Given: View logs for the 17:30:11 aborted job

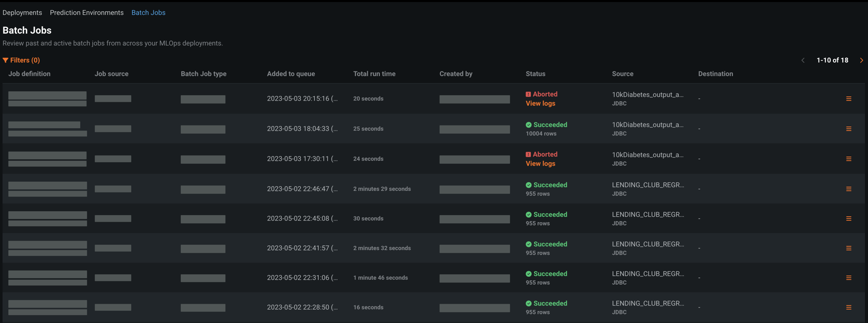Looking at the screenshot, I should point(540,164).
